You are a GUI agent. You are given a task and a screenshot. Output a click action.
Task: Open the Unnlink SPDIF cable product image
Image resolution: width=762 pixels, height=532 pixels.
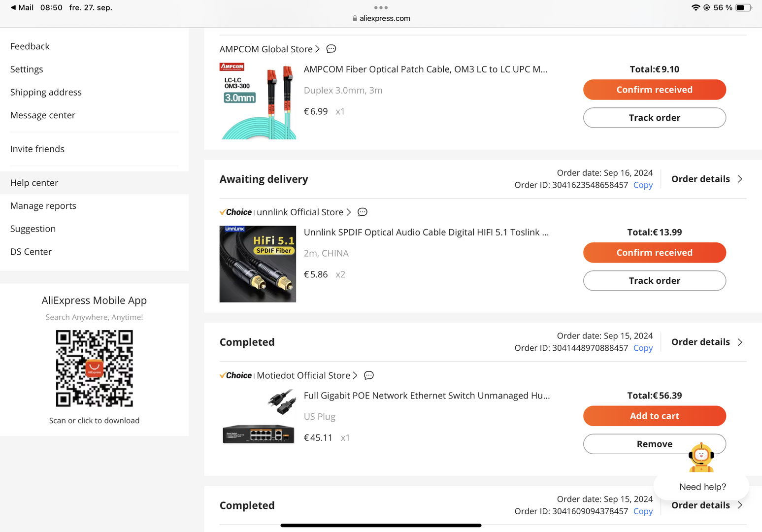pyautogui.click(x=258, y=264)
